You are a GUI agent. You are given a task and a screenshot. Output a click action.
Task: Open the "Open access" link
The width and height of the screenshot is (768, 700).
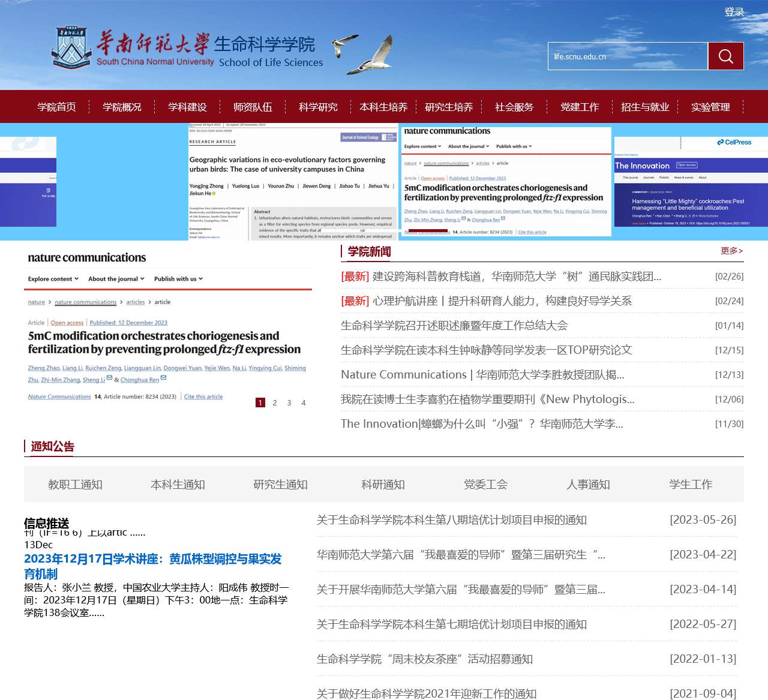(67, 323)
